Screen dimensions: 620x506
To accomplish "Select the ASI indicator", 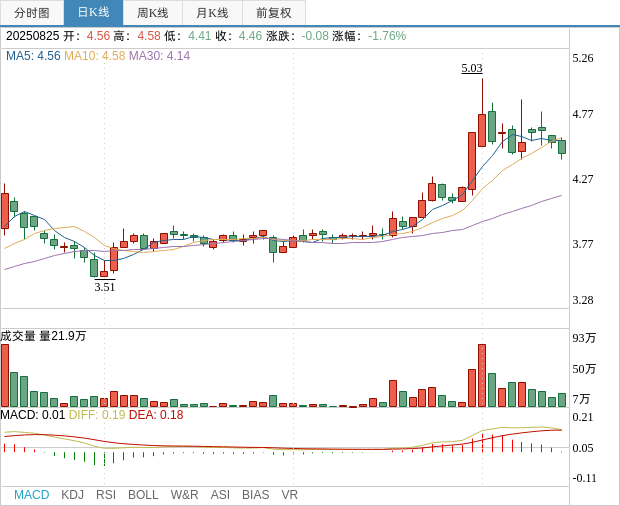I will pos(220,495).
